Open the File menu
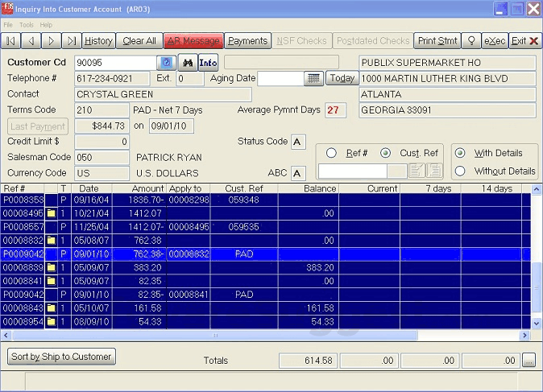Viewport: 543px width, 392px height. (8, 25)
